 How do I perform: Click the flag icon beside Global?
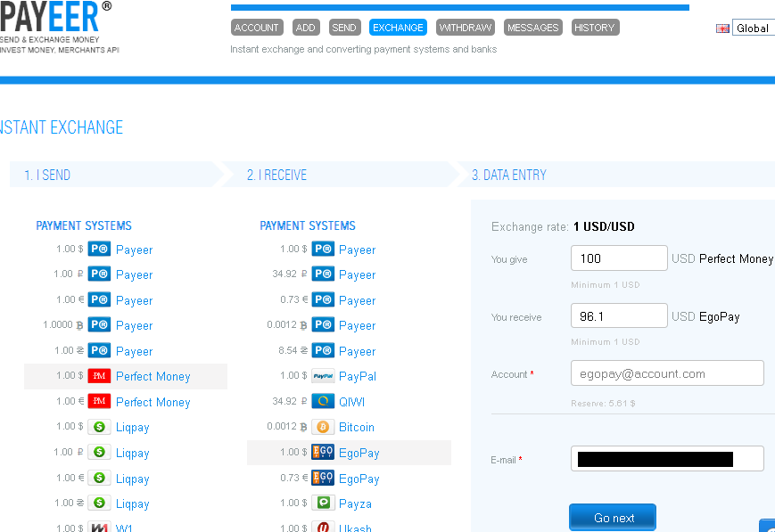[722, 29]
